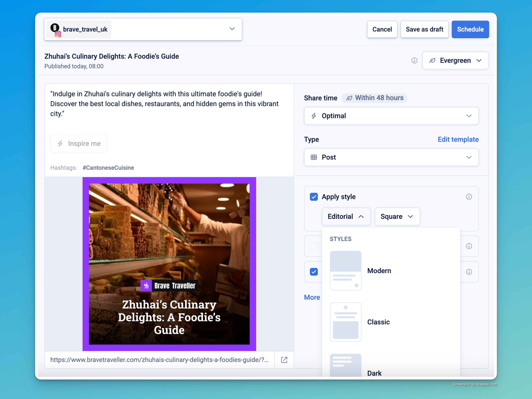Click the info icon next to Evergreen
This screenshot has width=532, height=399.
(414, 60)
